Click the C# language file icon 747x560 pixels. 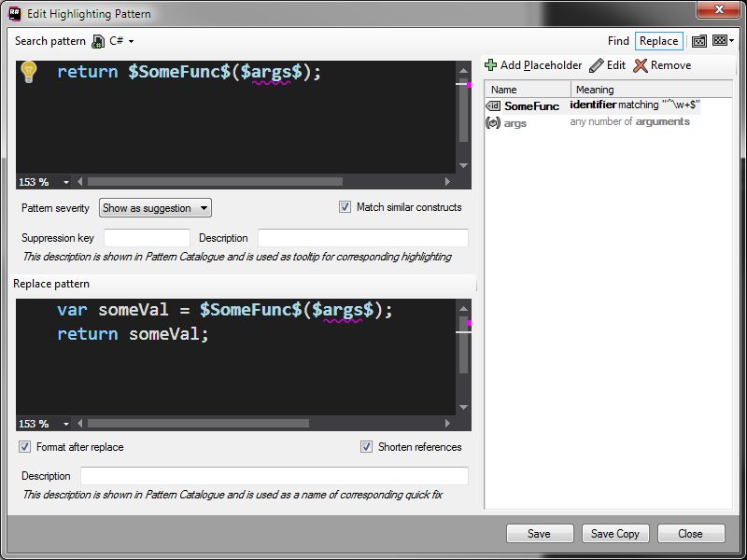point(98,41)
